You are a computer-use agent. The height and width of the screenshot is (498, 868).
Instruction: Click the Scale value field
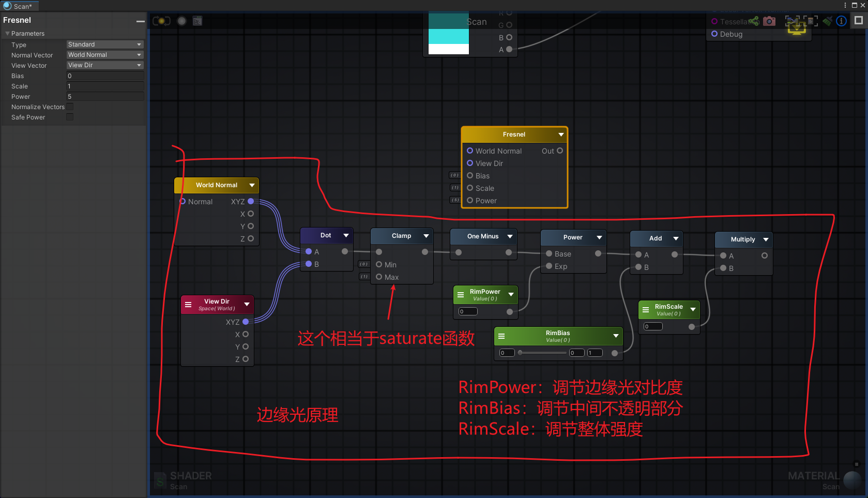tap(105, 86)
